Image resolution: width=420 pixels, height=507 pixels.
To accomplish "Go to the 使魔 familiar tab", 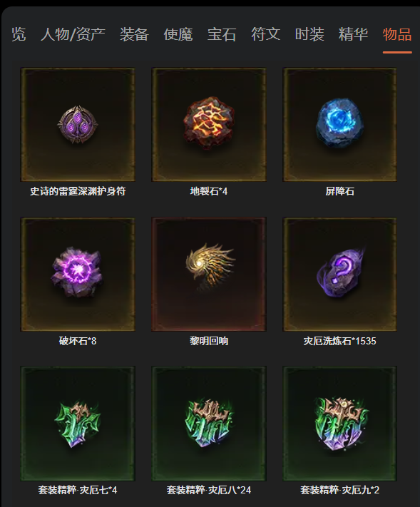I will [178, 34].
